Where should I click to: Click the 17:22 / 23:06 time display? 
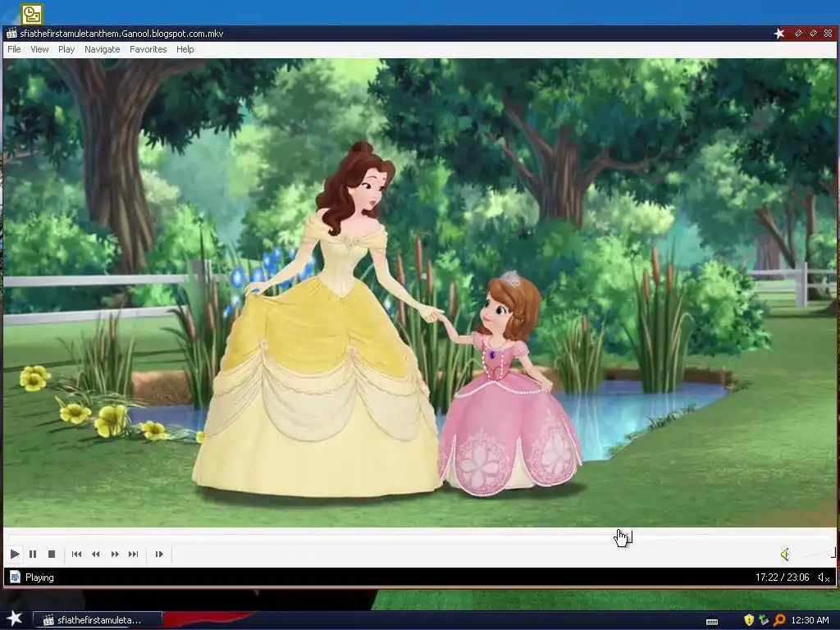[782, 577]
